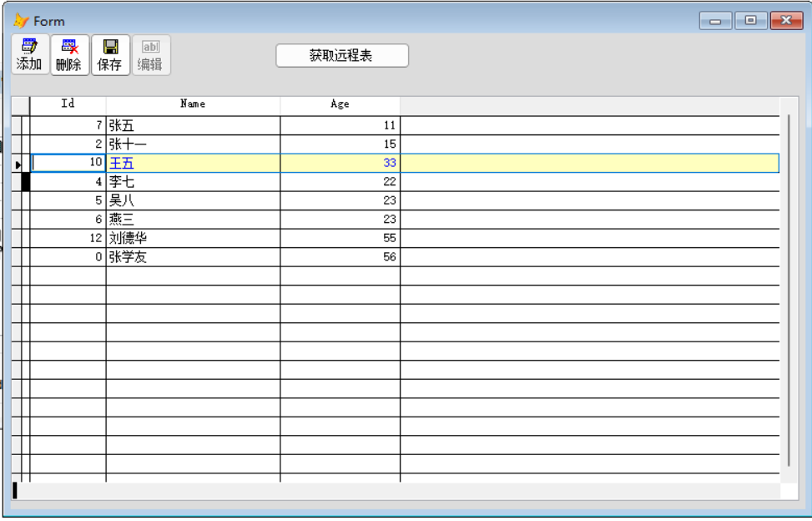Viewport: 812px width, 521px height.
Task: Click the Id cell with value 4
Action: point(68,182)
